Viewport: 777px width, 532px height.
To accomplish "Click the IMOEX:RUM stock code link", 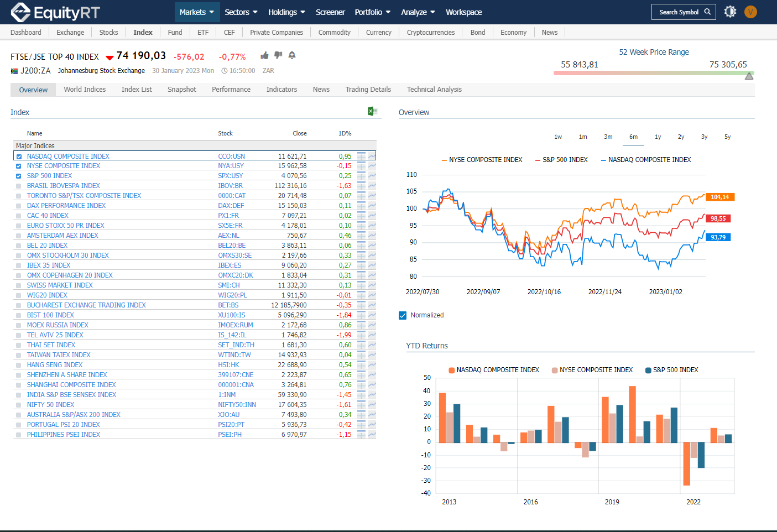I will (x=236, y=325).
